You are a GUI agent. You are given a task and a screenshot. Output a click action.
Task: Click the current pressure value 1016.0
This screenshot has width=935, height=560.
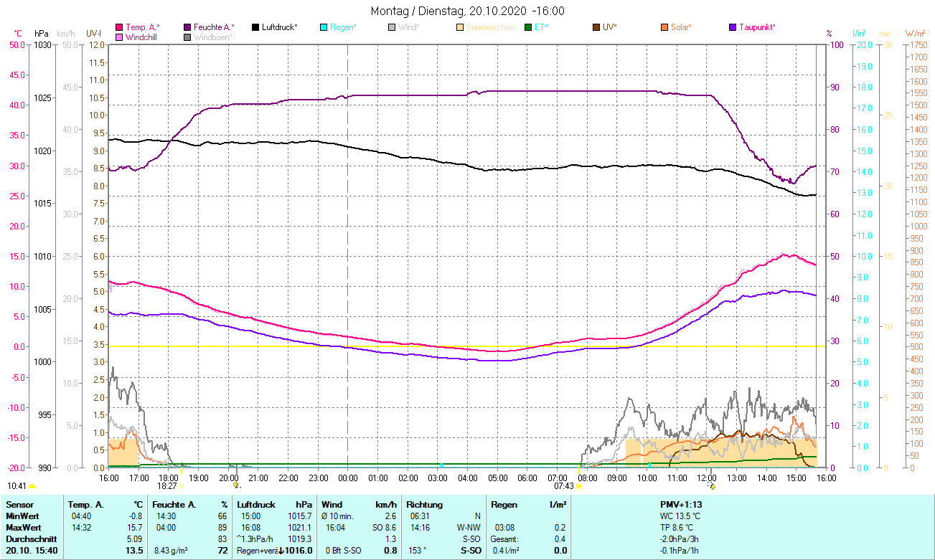(299, 551)
